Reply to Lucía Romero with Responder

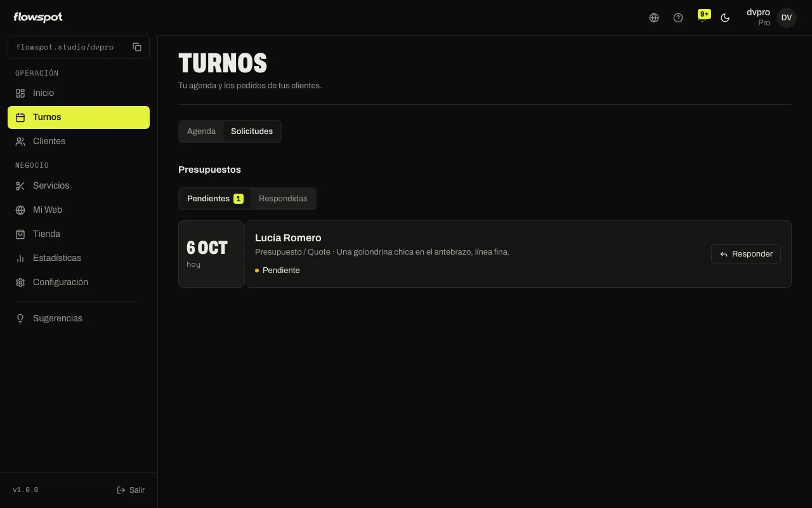[746, 254]
